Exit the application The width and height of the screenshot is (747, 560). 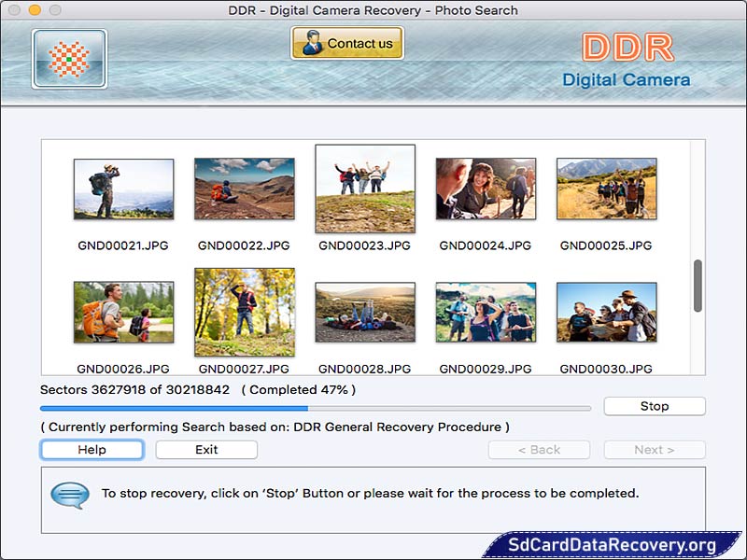205,449
